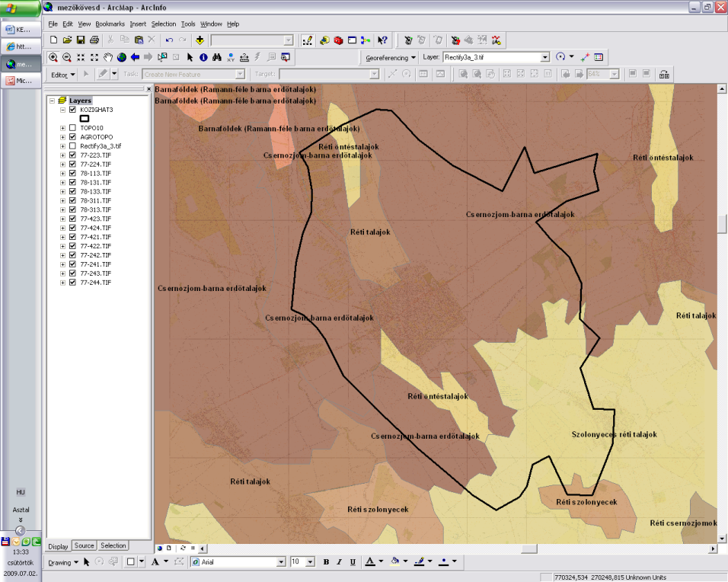The image size is (728, 582).
Task: Uncheck the 78-311.TIF layer
Action: [x=72, y=200]
